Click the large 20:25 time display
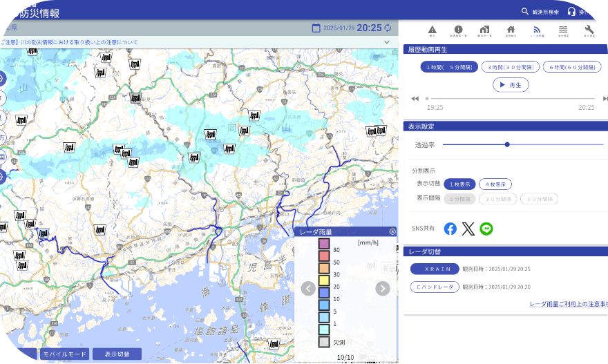This screenshot has width=608, height=364. click(369, 28)
